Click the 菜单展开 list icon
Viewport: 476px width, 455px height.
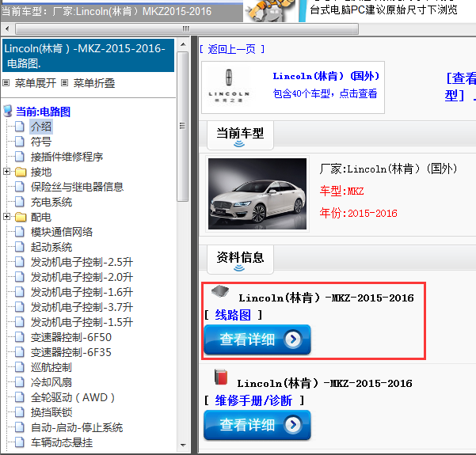tap(6, 82)
